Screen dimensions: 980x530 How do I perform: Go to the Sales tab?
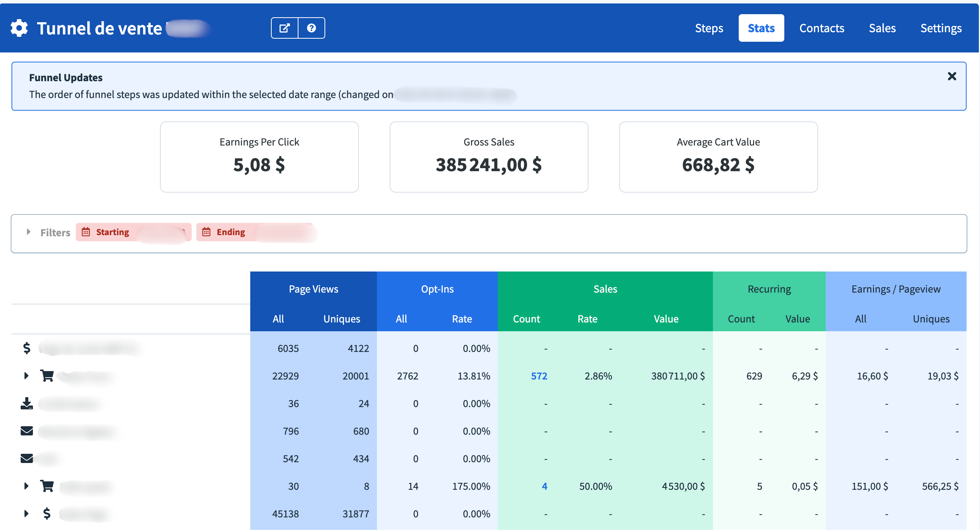click(882, 28)
